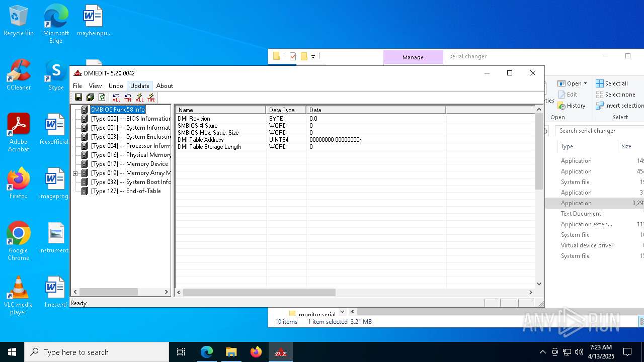Click the UINT64 data type cell
Image resolution: width=644 pixels, height=362 pixels.
pyautogui.click(x=279, y=140)
